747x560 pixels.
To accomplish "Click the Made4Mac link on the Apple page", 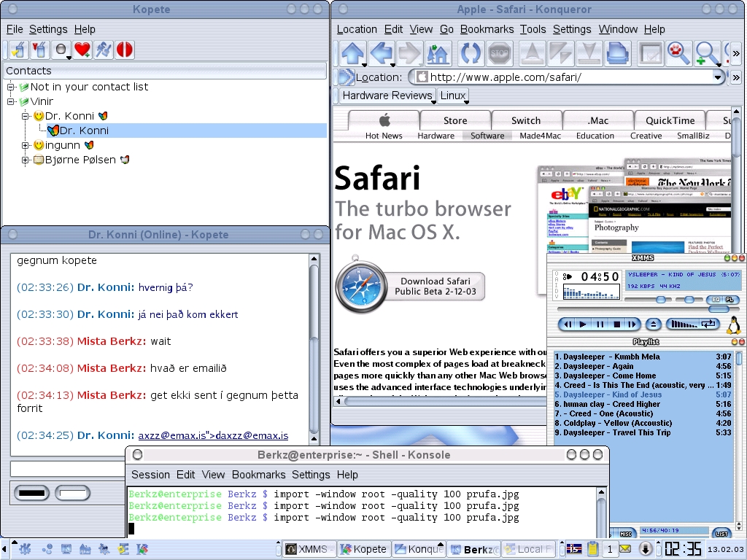I will tap(541, 136).
